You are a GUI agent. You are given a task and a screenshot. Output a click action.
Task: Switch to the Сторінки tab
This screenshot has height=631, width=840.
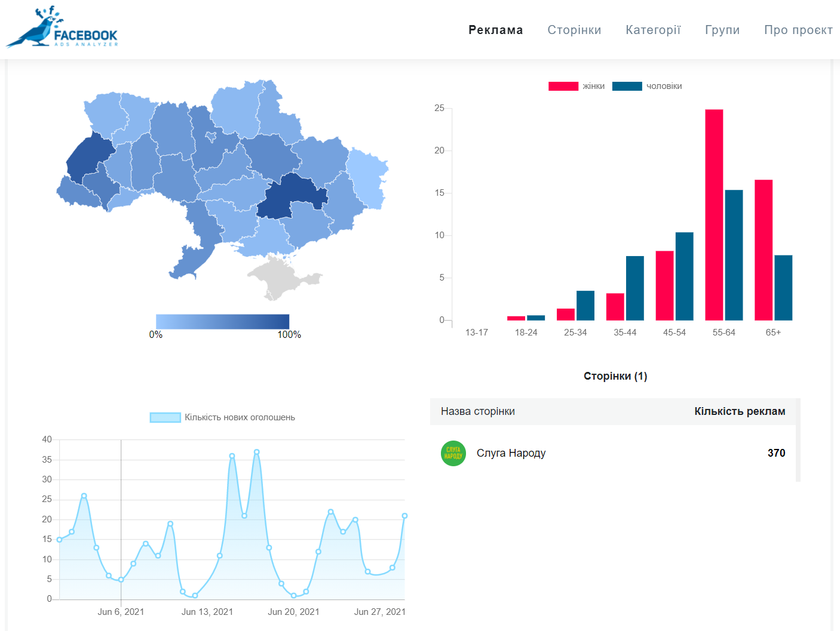pyautogui.click(x=574, y=30)
